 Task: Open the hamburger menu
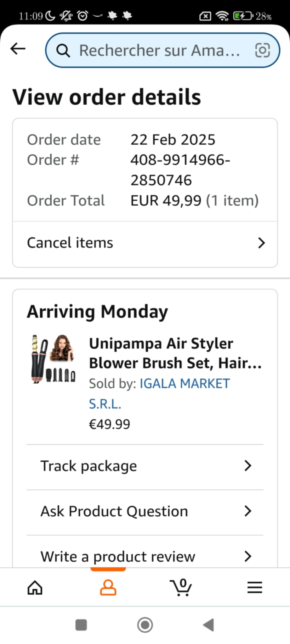[x=254, y=587]
